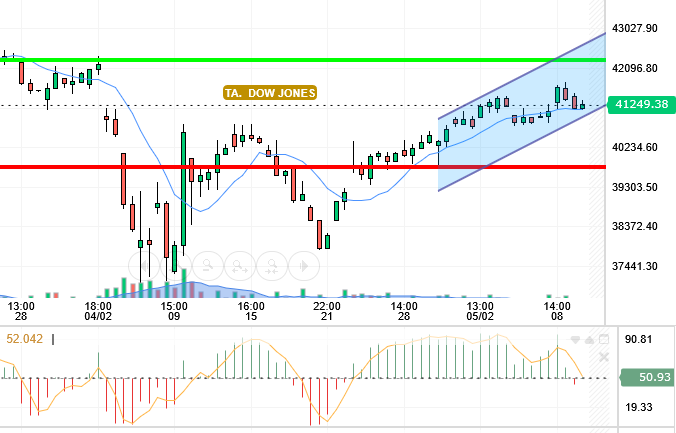The height and width of the screenshot is (433, 676).
Task: Click the 15:00 09 time axis label
Action: coord(174,311)
